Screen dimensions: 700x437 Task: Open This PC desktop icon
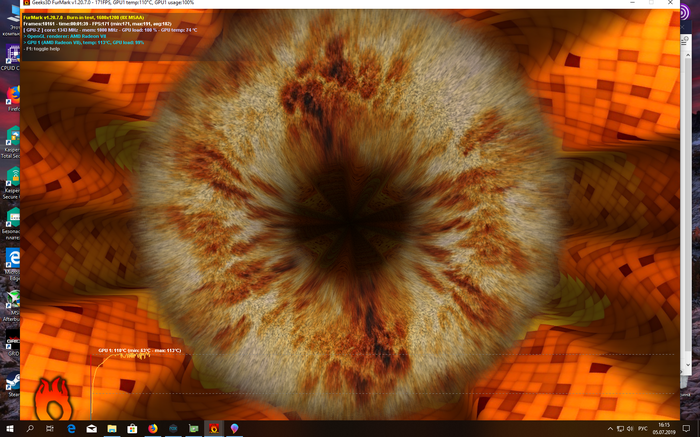[x=12, y=20]
